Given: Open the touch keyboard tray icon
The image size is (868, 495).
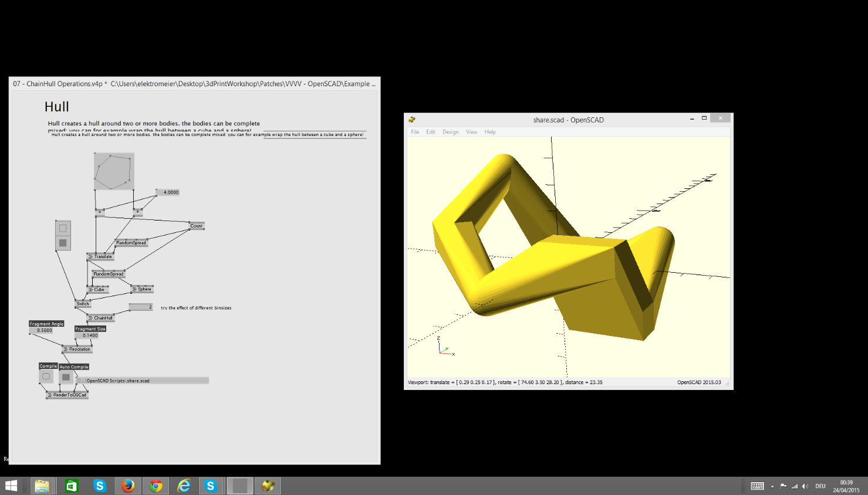Looking at the screenshot, I should 757,486.
